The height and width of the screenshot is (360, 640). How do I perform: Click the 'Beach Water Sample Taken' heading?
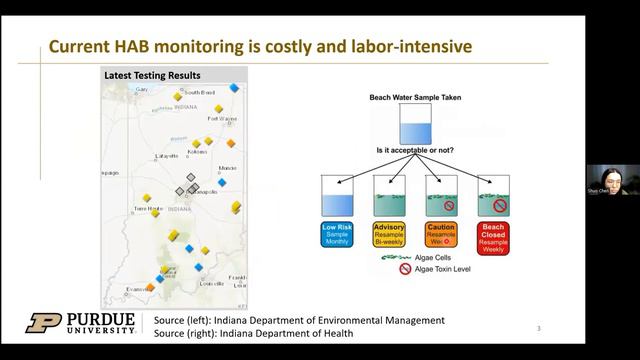point(415,98)
